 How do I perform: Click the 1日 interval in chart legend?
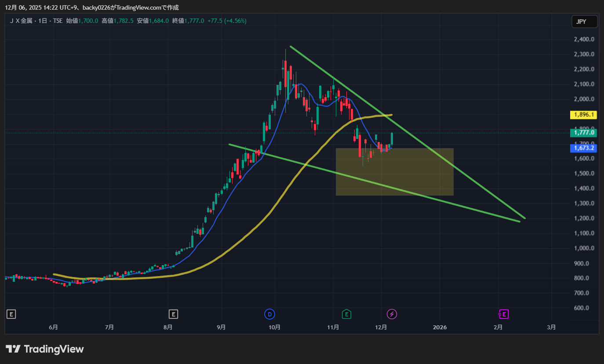click(x=44, y=21)
